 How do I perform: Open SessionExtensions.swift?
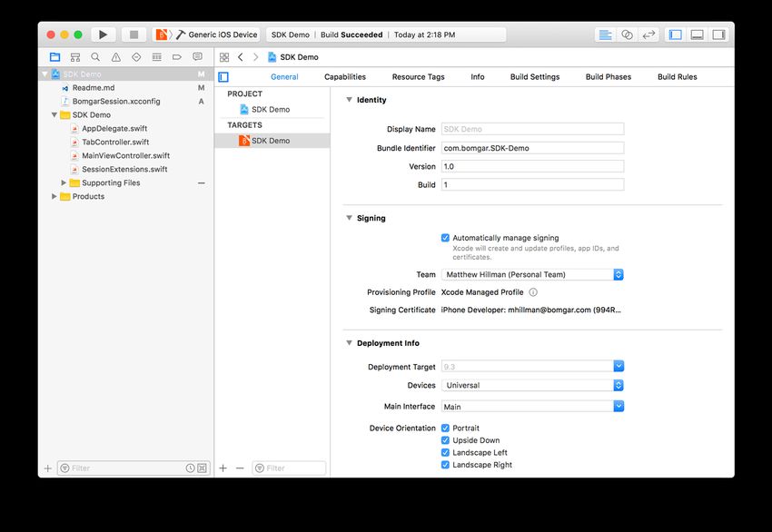point(124,169)
